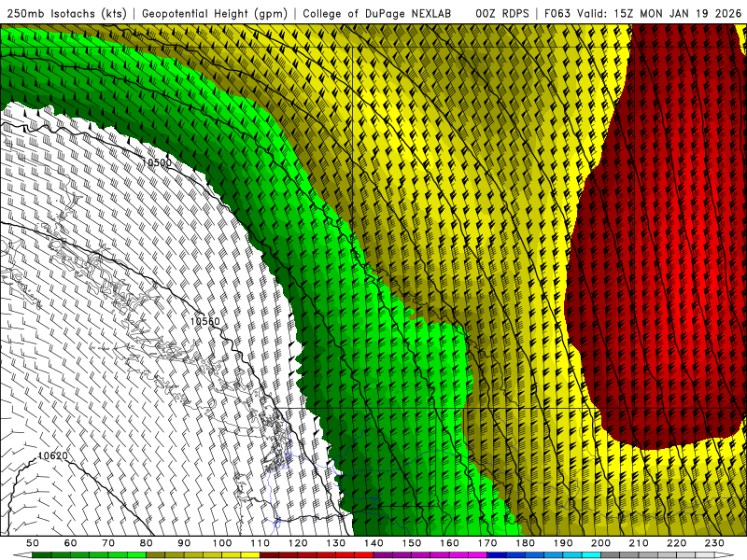Viewport: 747px width, 560px height.
Task: Click the 130 value on the color scale
Action: [336, 543]
